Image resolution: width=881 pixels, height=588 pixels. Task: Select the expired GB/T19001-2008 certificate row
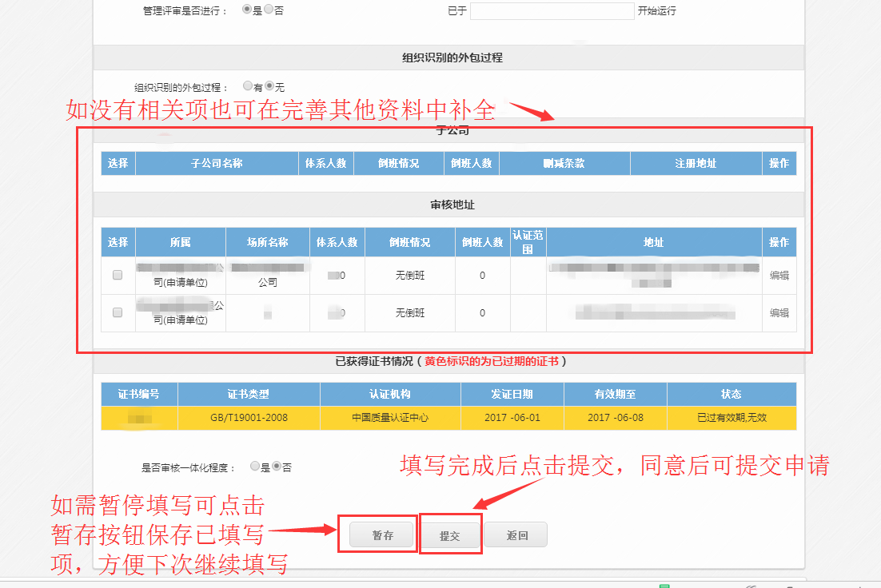(448, 418)
